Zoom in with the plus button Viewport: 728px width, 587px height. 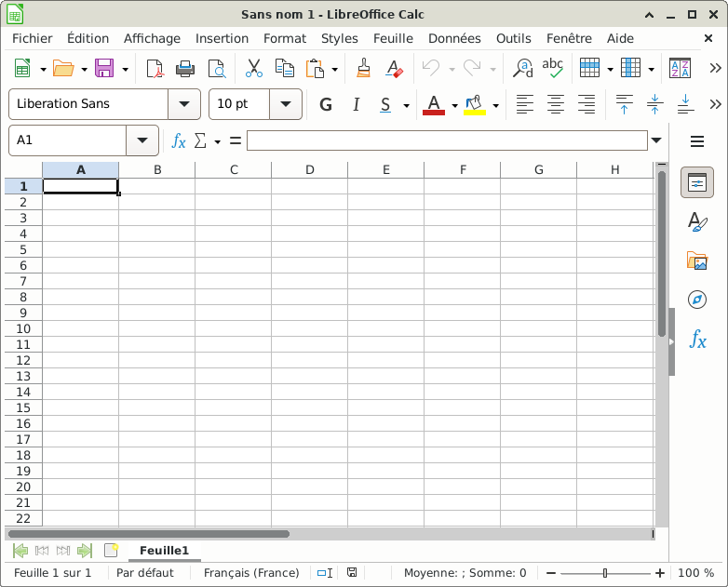click(660, 574)
